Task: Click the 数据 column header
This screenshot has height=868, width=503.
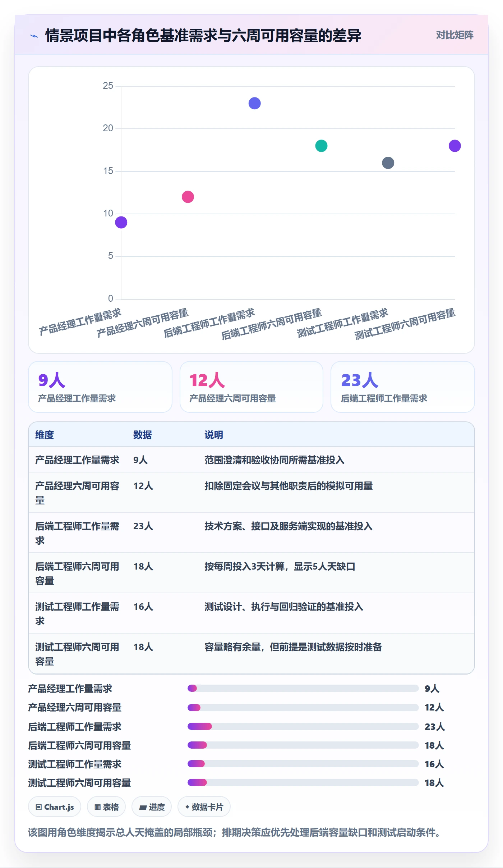Action: (142, 435)
